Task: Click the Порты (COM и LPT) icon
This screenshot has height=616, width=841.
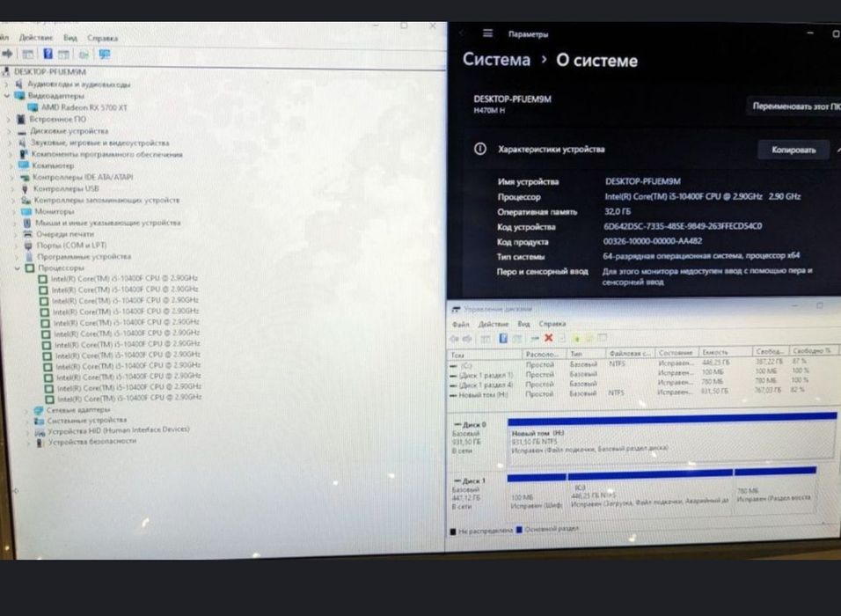Action: tap(28, 246)
